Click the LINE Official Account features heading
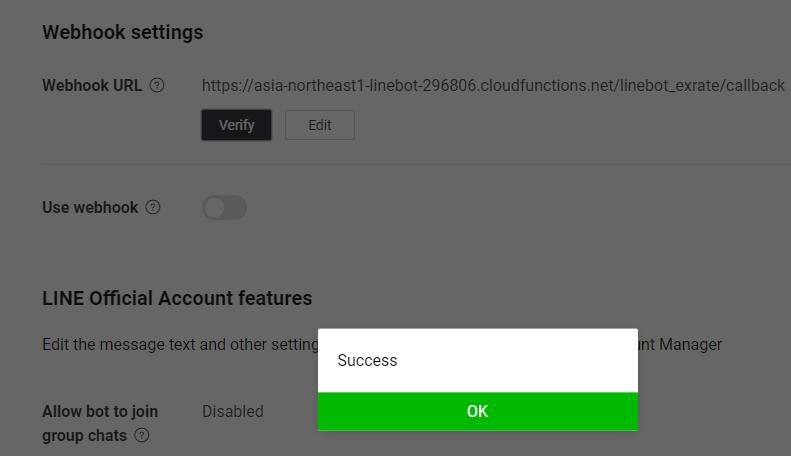791x456 pixels. pyautogui.click(x=177, y=298)
